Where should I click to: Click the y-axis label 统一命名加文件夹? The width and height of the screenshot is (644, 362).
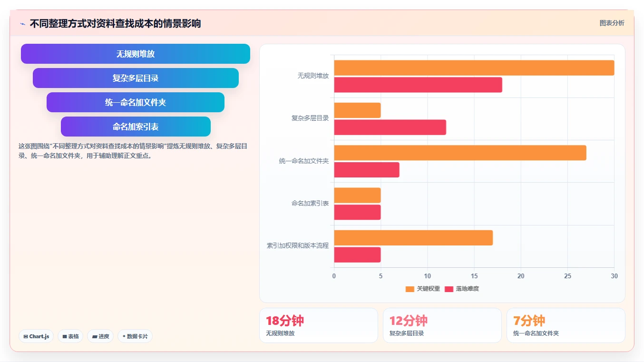(304, 161)
